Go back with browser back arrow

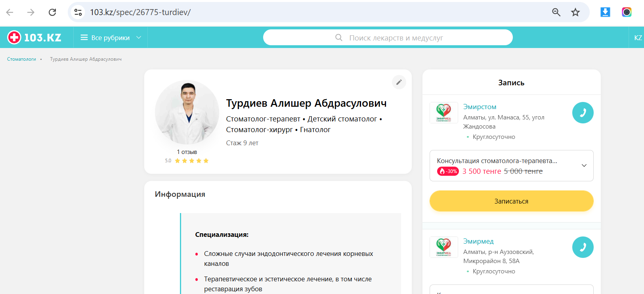[10, 12]
